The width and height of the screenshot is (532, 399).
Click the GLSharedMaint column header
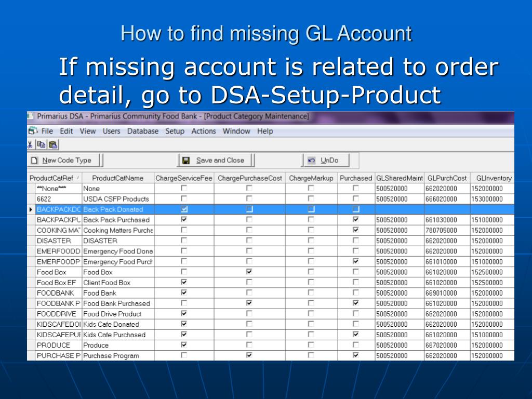(400, 178)
